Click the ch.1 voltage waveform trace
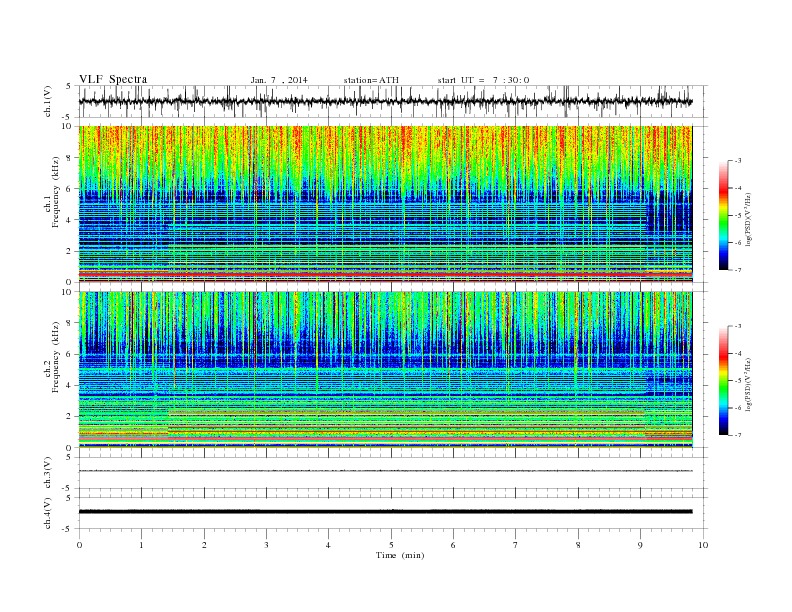Screen dimensions: 792x612 (x=385, y=101)
